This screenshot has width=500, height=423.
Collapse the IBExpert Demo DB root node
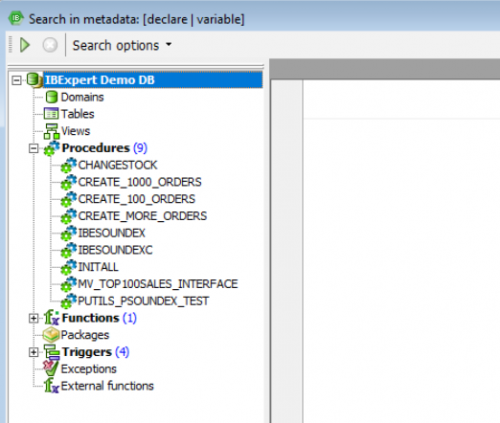click(x=16, y=80)
